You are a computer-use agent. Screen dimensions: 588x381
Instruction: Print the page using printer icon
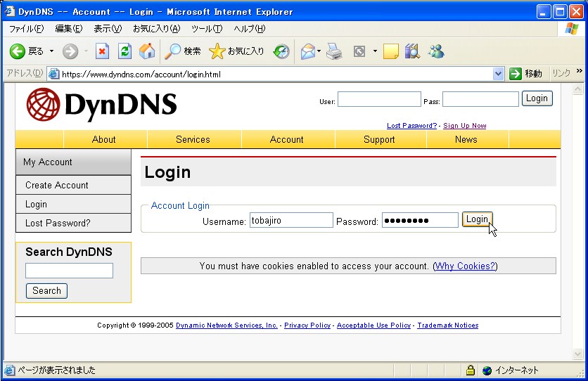334,51
